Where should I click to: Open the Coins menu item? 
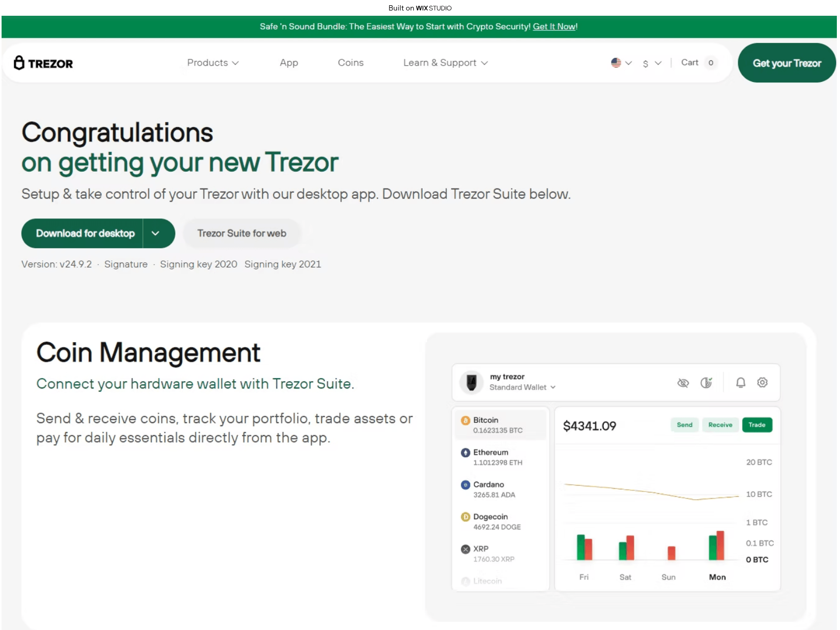pos(350,63)
